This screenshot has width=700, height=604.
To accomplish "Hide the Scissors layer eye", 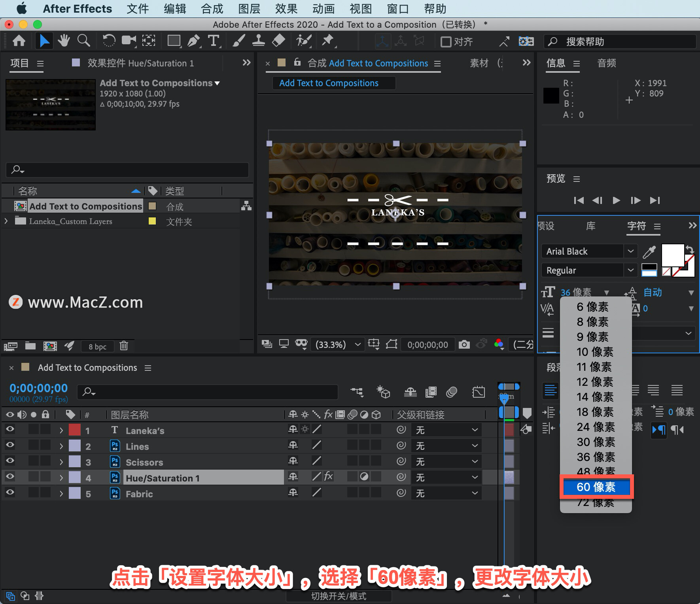I will point(10,461).
